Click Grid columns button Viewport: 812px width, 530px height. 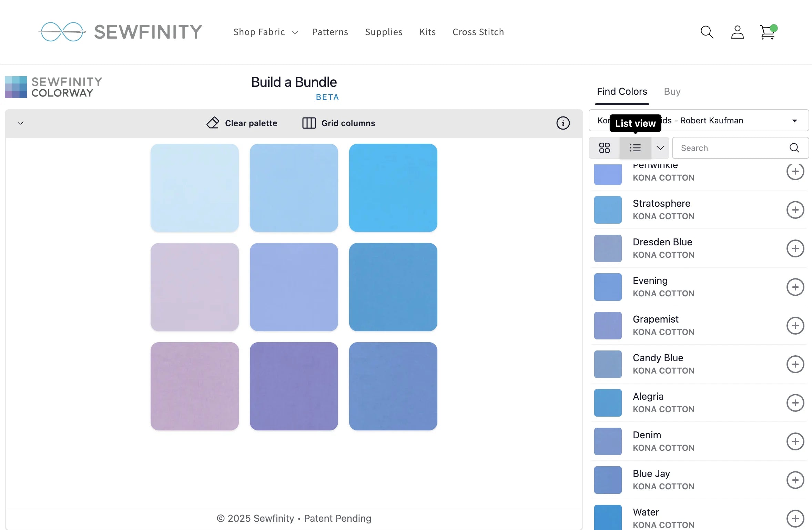click(338, 123)
